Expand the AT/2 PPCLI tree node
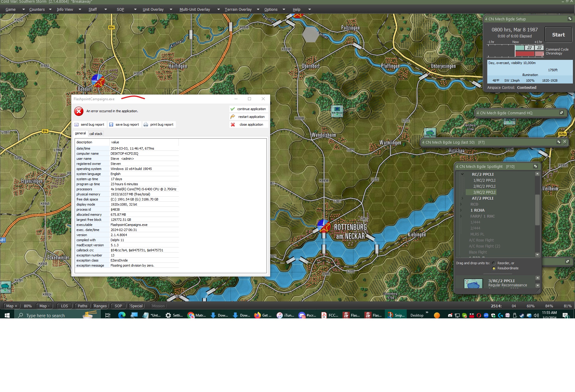 [462, 198]
